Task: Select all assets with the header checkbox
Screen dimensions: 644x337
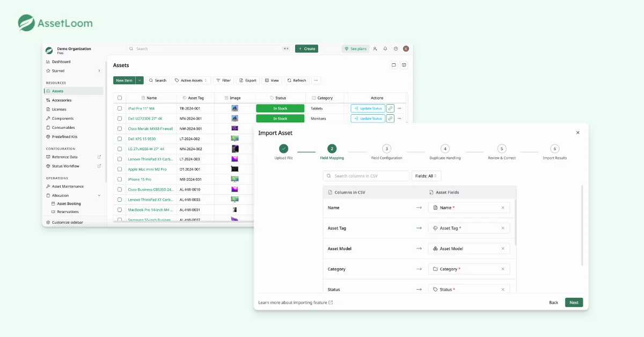Action: [120, 98]
